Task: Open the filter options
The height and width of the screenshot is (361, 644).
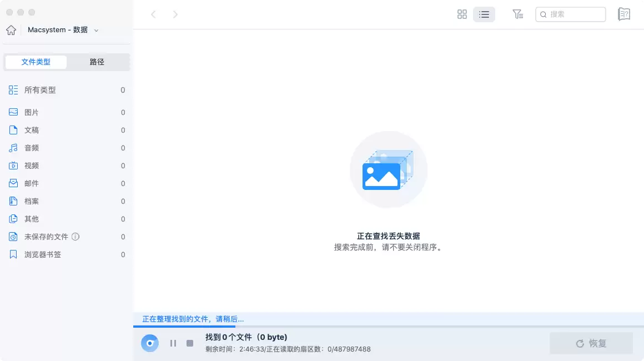Action: coord(518,14)
